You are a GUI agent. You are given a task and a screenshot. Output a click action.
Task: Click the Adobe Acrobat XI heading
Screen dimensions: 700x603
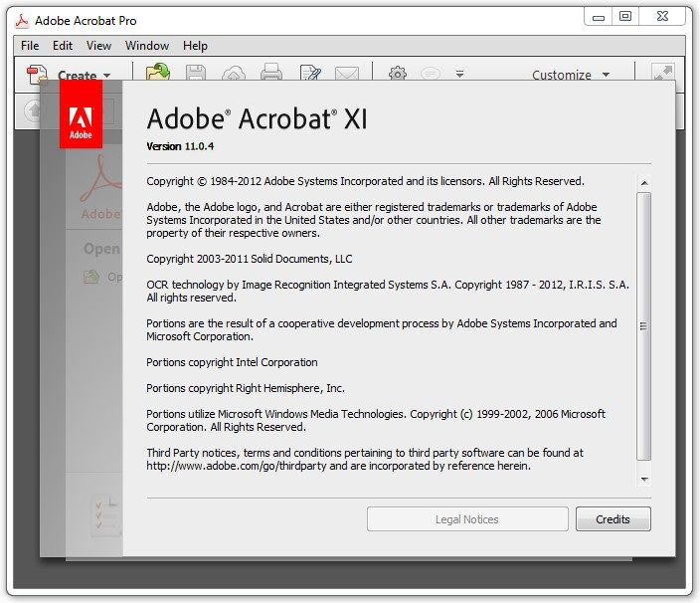pos(257,118)
